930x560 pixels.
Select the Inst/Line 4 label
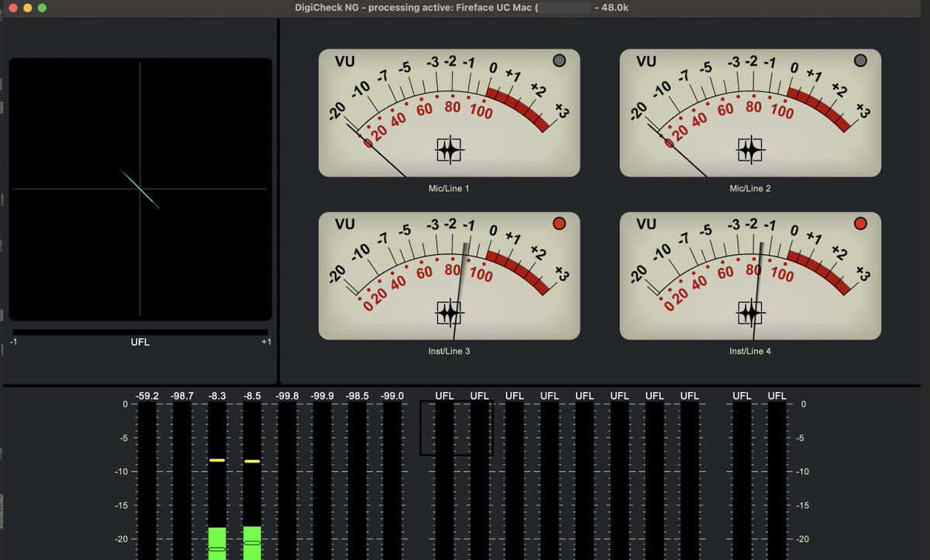click(749, 352)
